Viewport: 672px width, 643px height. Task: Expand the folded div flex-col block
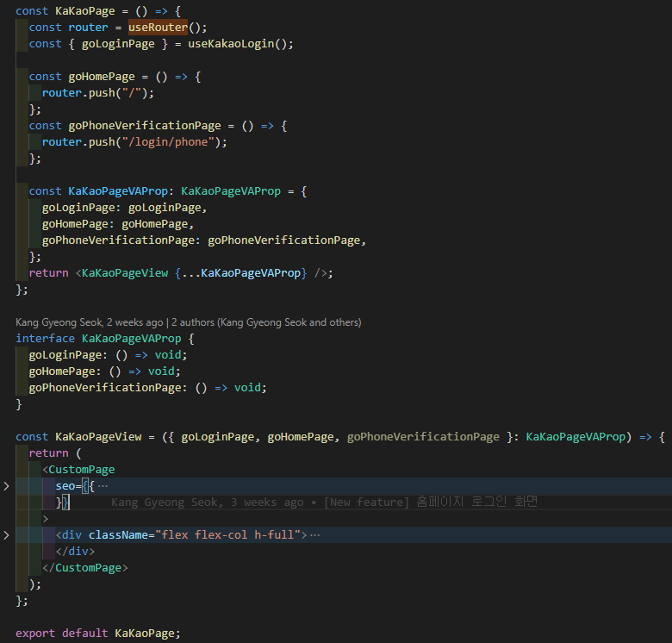(6, 535)
